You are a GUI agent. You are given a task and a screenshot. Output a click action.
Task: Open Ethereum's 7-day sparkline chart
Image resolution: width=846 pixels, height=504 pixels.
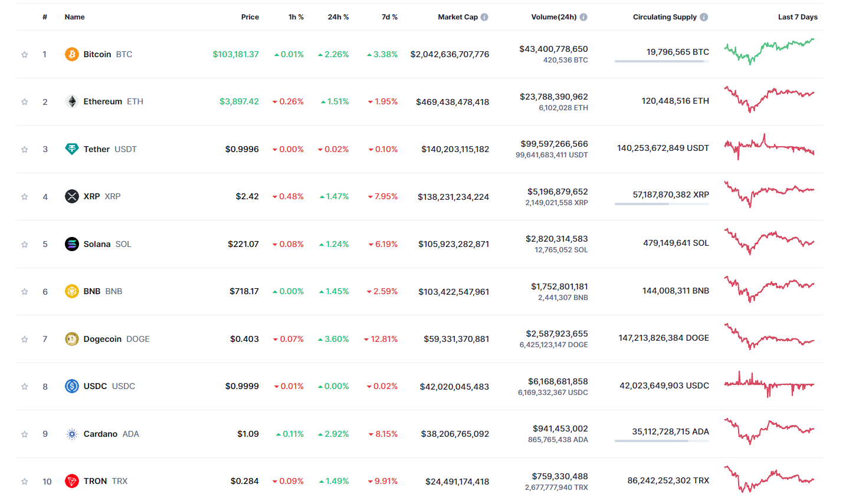coord(769,99)
